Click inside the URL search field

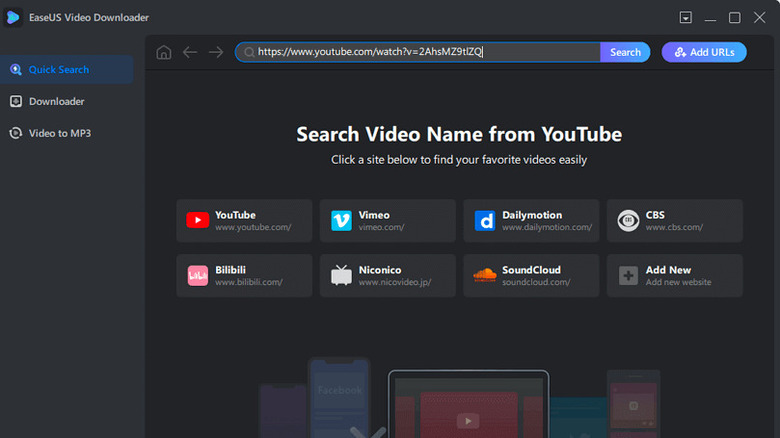click(x=420, y=52)
